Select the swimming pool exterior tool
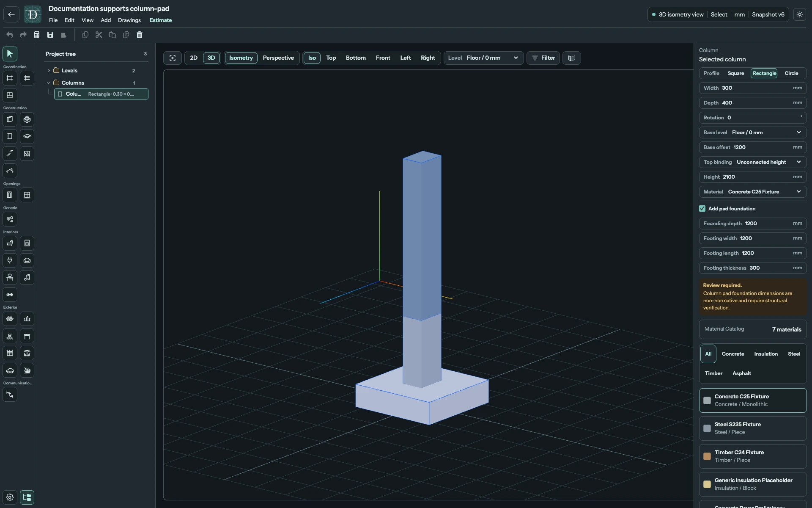This screenshot has height=508, width=812. (x=10, y=336)
